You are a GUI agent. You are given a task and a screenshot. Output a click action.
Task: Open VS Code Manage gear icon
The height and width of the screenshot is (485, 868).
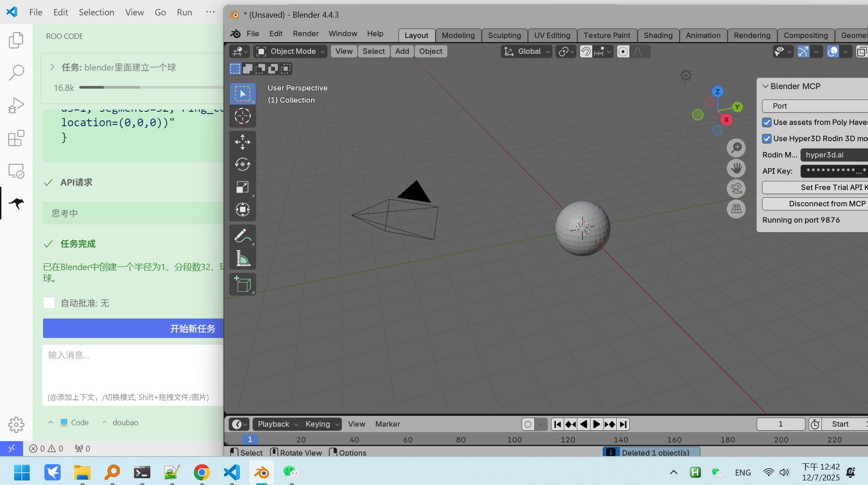16,424
